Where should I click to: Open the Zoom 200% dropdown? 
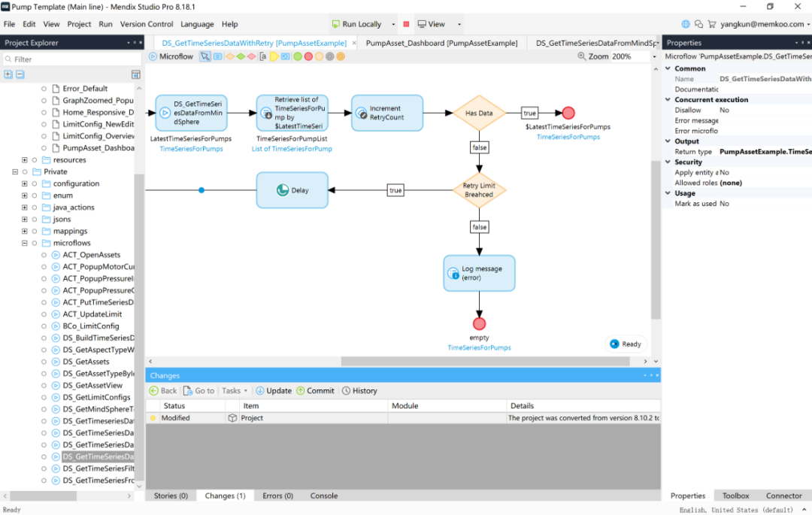tap(654, 56)
